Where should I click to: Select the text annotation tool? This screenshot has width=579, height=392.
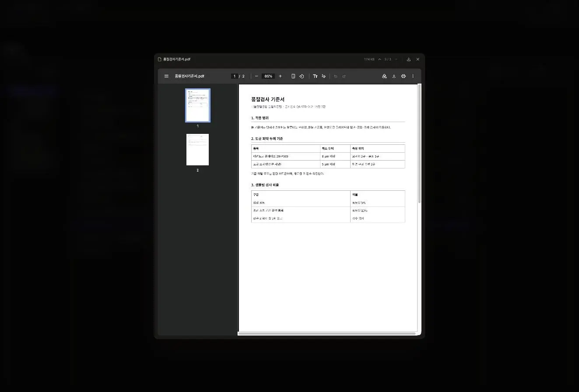pos(315,76)
